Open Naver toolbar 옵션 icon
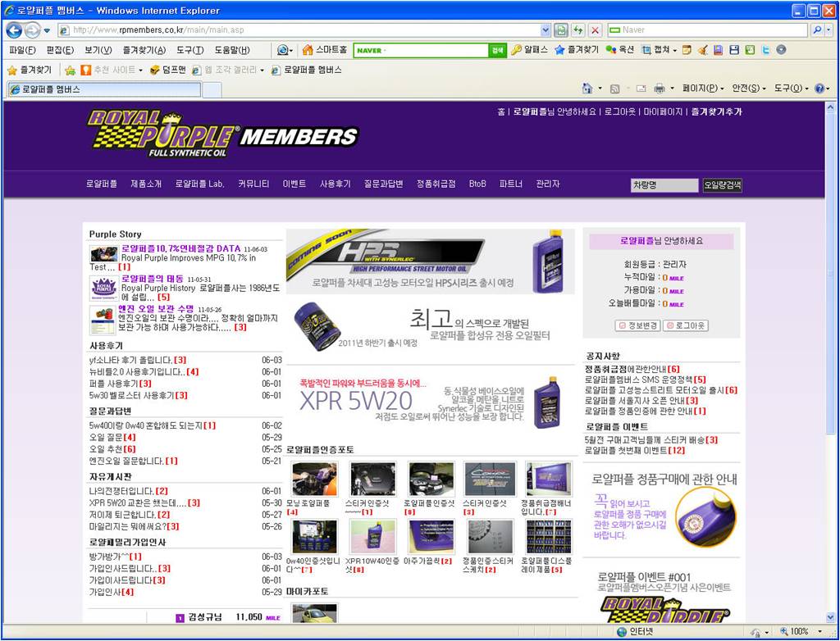The image size is (840, 641). 610,50
